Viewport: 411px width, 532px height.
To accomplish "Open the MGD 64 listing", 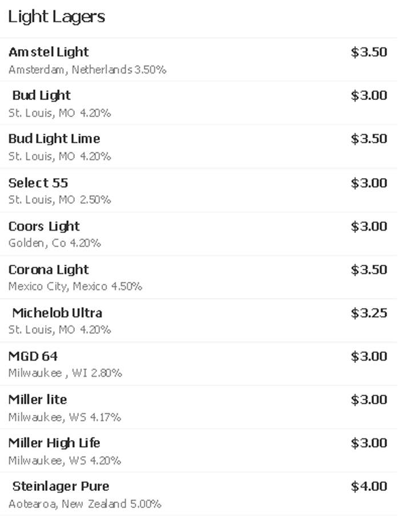I will click(199, 364).
